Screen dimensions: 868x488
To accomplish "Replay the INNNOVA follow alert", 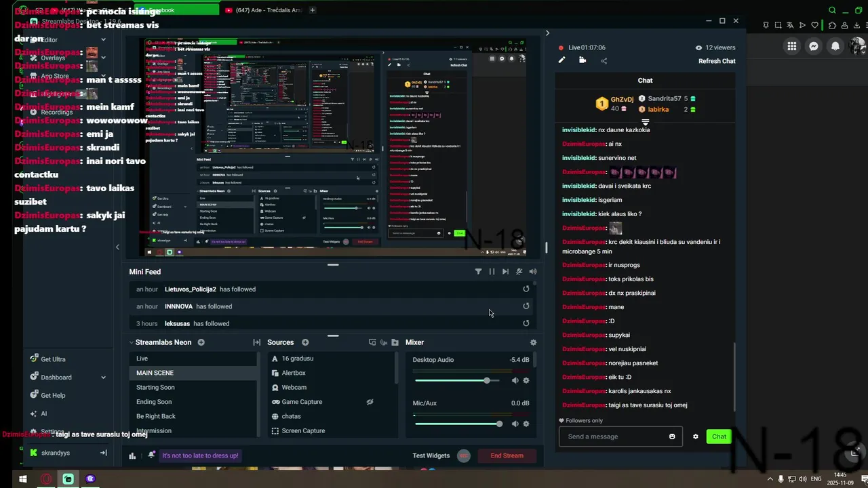I will [x=526, y=306].
